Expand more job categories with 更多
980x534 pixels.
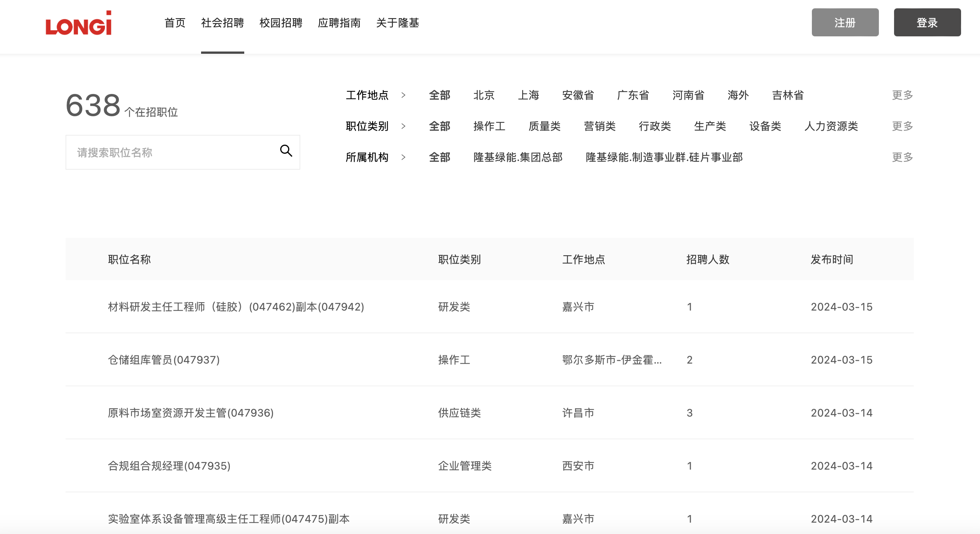point(902,126)
